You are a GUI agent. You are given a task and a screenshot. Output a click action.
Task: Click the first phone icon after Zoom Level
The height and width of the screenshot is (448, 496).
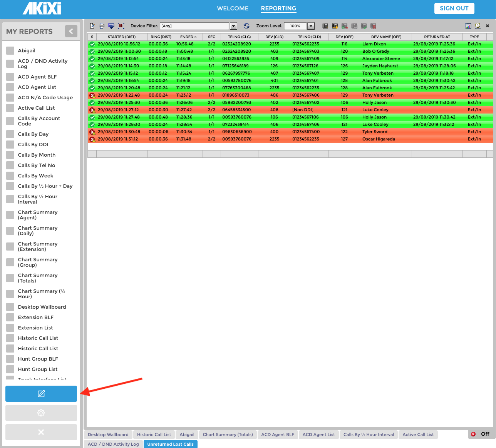325,26
